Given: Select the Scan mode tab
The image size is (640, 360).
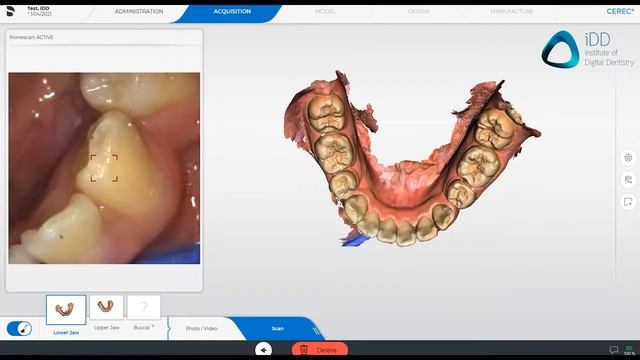Looking at the screenshot, I should (278, 329).
